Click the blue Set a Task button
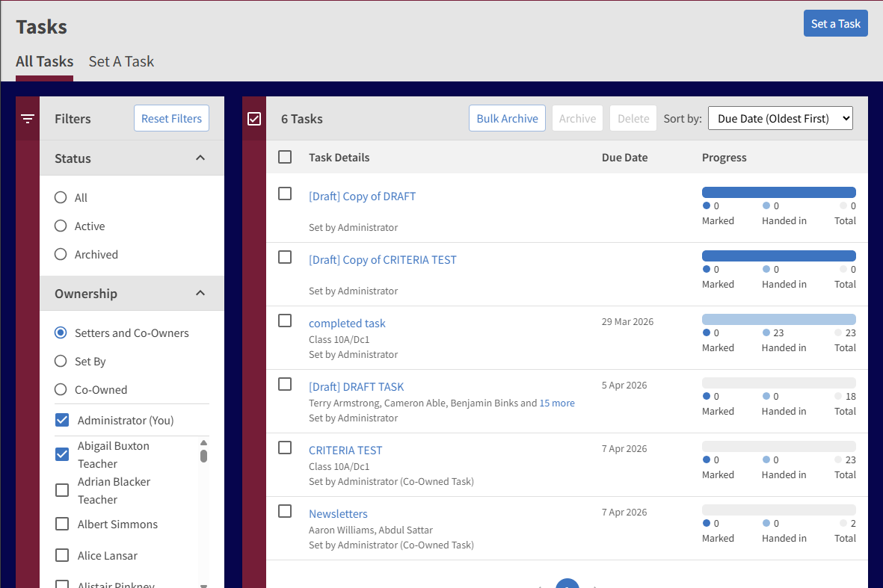The width and height of the screenshot is (883, 588). 836,24
